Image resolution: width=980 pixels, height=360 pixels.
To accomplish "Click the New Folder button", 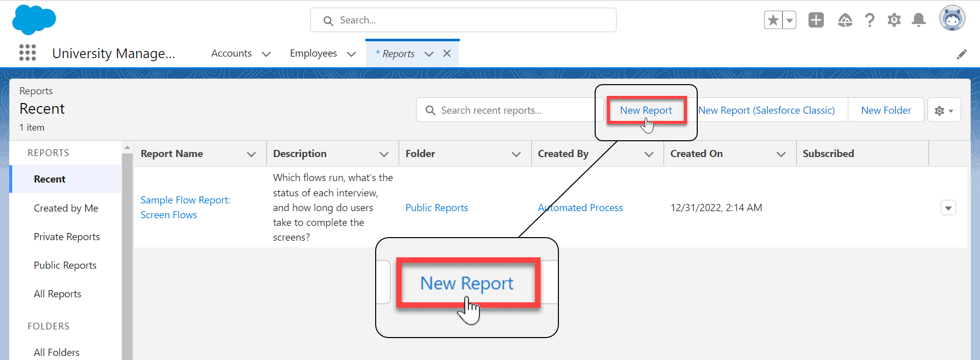I will (x=886, y=110).
